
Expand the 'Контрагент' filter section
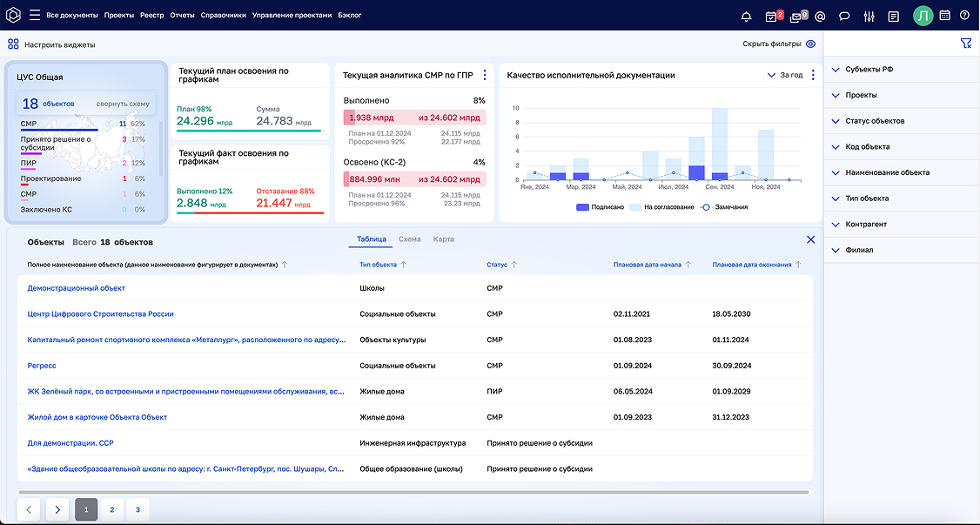(x=865, y=225)
